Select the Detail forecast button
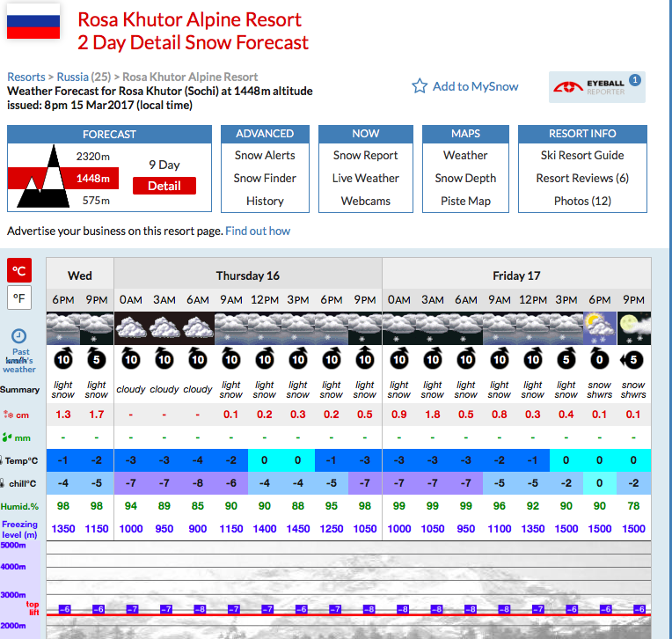The width and height of the screenshot is (672, 639). tap(164, 186)
